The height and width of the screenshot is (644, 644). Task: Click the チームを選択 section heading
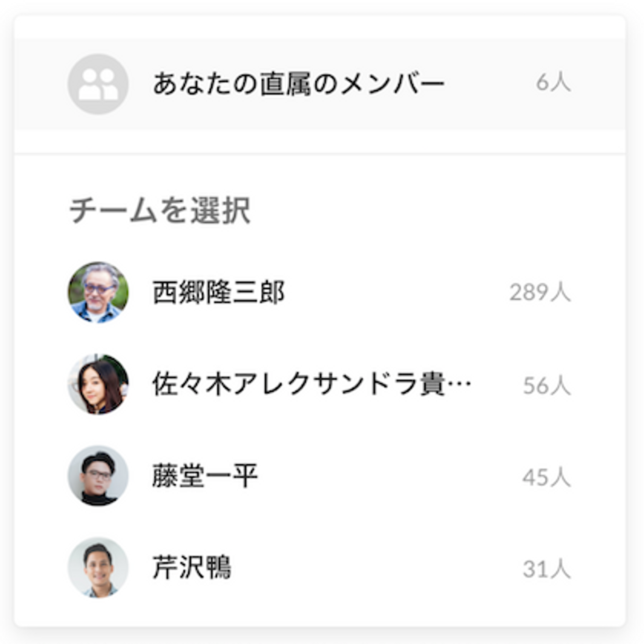pos(160,210)
